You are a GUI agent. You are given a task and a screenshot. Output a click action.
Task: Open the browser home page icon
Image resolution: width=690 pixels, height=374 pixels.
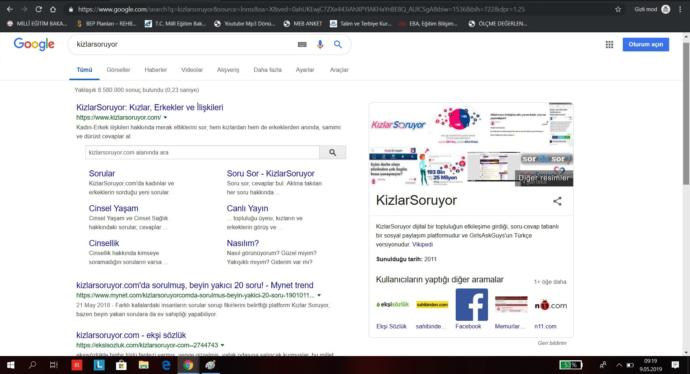53,9
